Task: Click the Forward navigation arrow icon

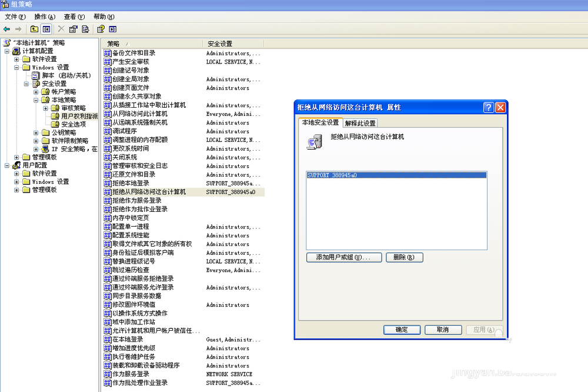Action: [18, 28]
